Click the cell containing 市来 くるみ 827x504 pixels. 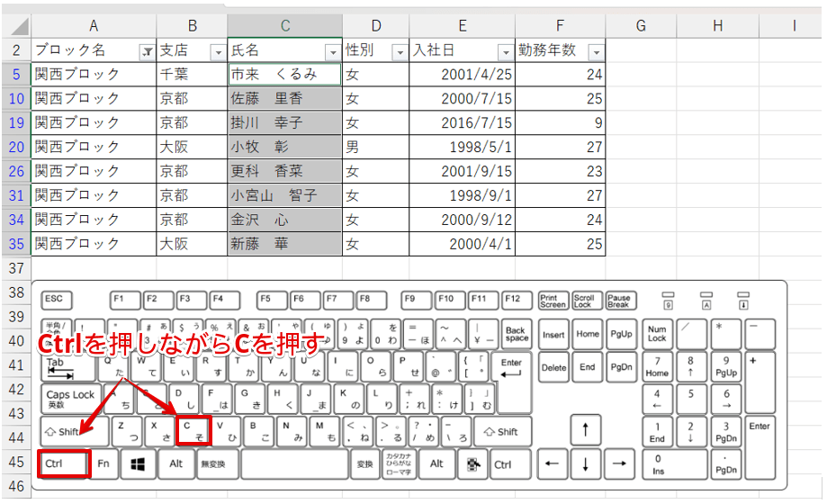pyautogui.click(x=284, y=74)
